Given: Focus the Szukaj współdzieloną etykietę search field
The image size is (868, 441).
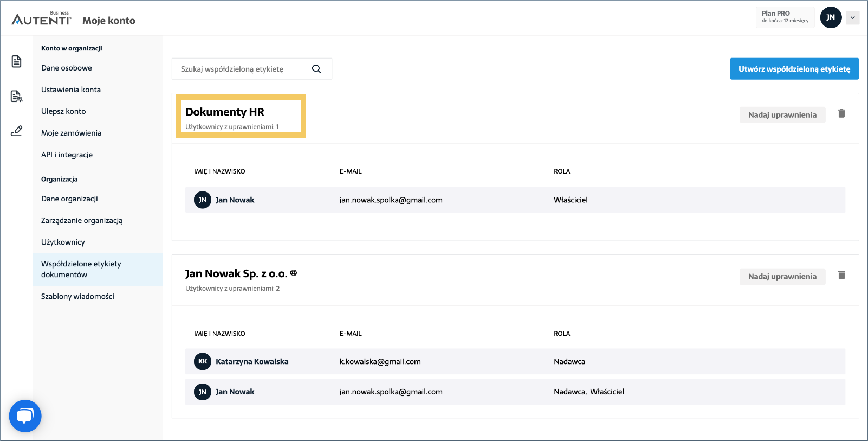Looking at the screenshot, I should (252, 69).
